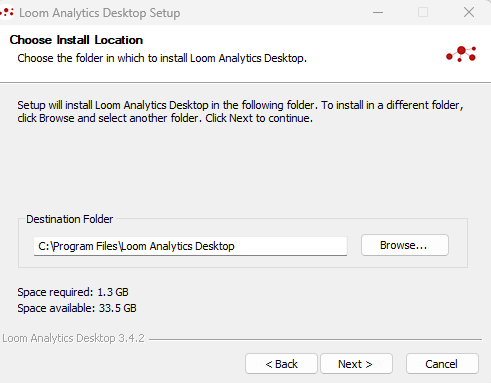Close the setup window
Viewport: 491px width, 383px height.
click(469, 13)
